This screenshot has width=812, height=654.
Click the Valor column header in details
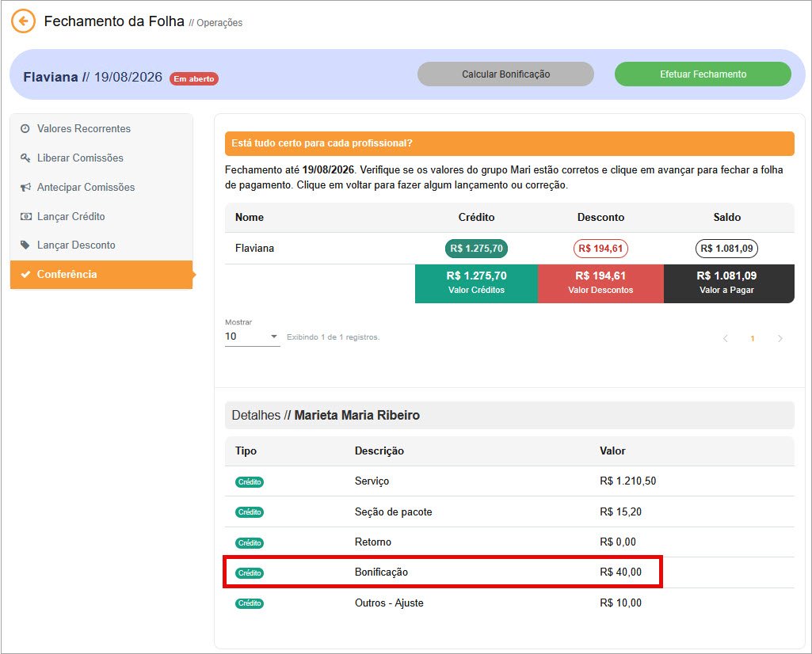coord(612,451)
